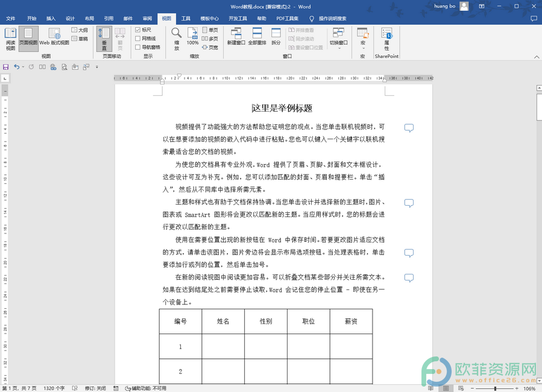This screenshot has height=392, width=542.
Task: Open the 文件 file tab
Action: click(x=11, y=19)
